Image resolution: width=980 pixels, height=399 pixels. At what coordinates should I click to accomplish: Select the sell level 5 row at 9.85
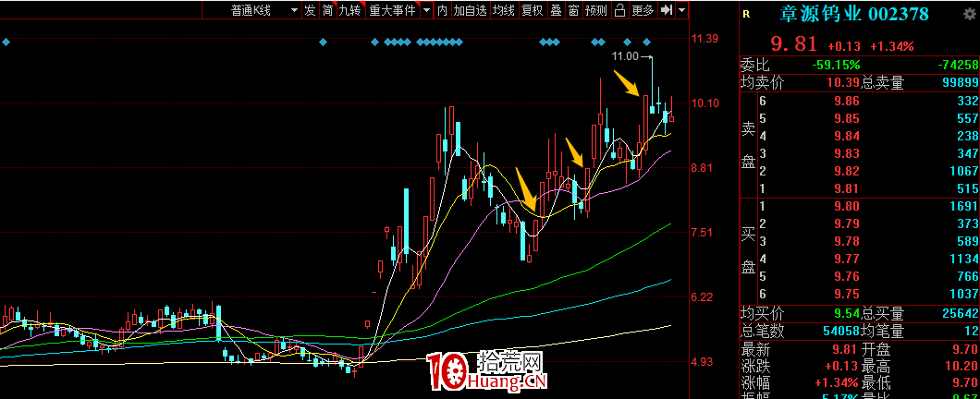pyautogui.click(x=868, y=118)
